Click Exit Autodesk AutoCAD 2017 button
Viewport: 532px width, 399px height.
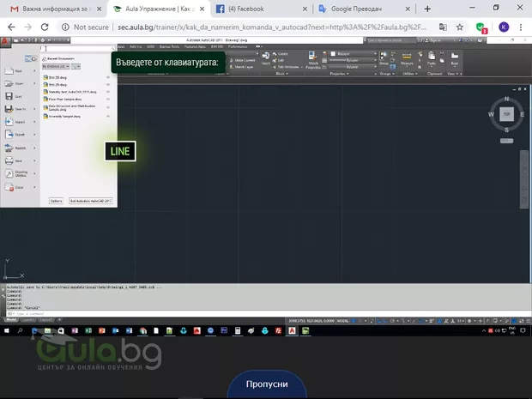91,201
